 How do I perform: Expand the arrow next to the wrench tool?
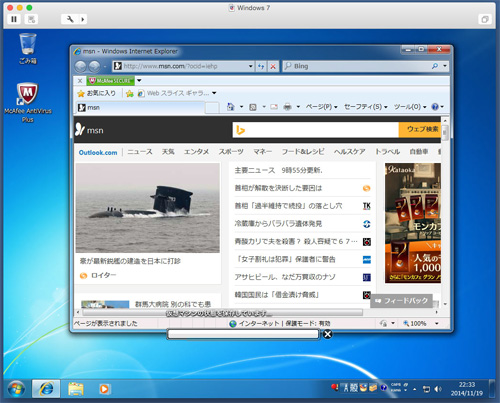click(83, 19)
